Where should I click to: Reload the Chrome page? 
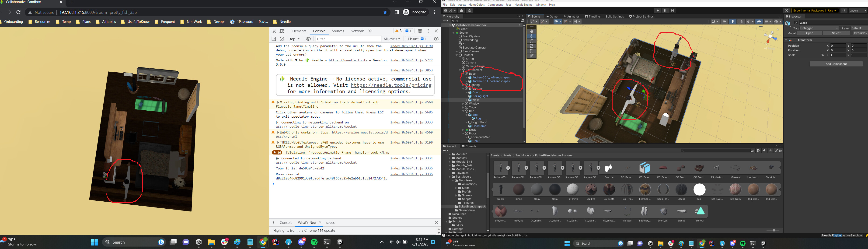coord(18,12)
